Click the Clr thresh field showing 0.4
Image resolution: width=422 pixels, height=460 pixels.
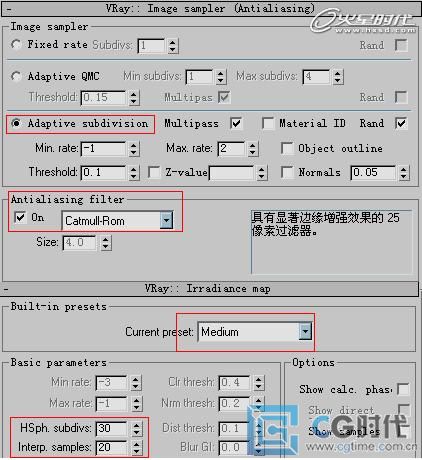point(234,383)
